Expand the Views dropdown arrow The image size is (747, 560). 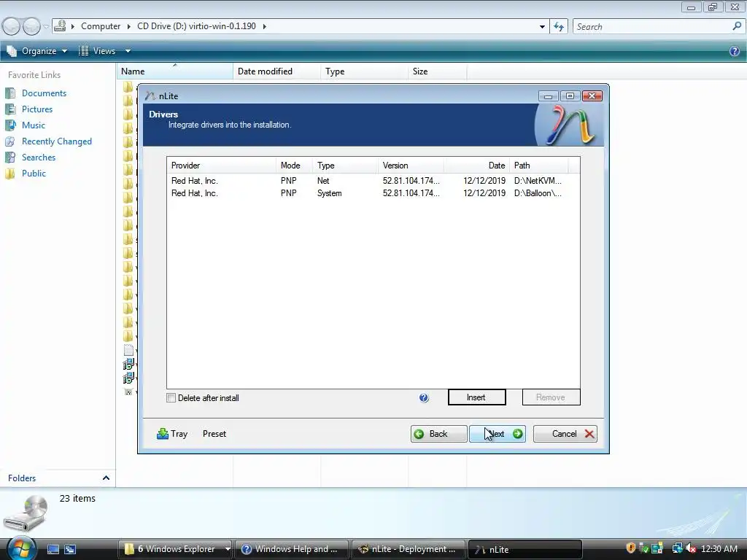[128, 51]
